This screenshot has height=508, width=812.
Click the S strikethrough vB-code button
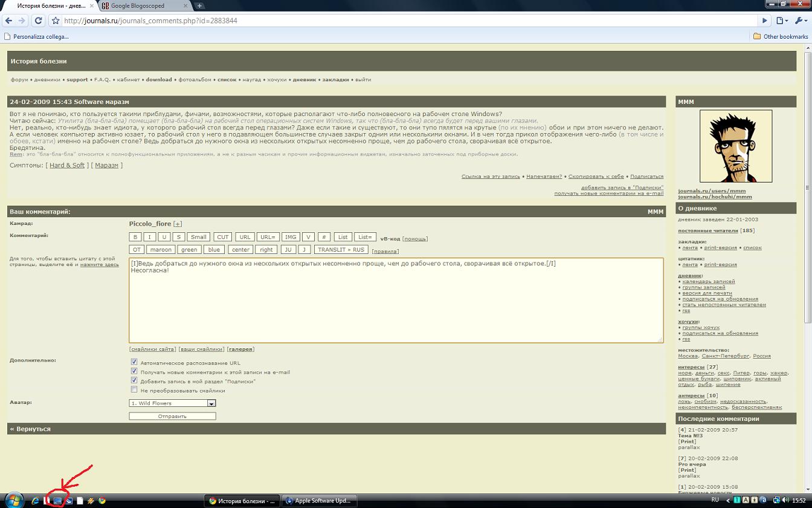179,237
